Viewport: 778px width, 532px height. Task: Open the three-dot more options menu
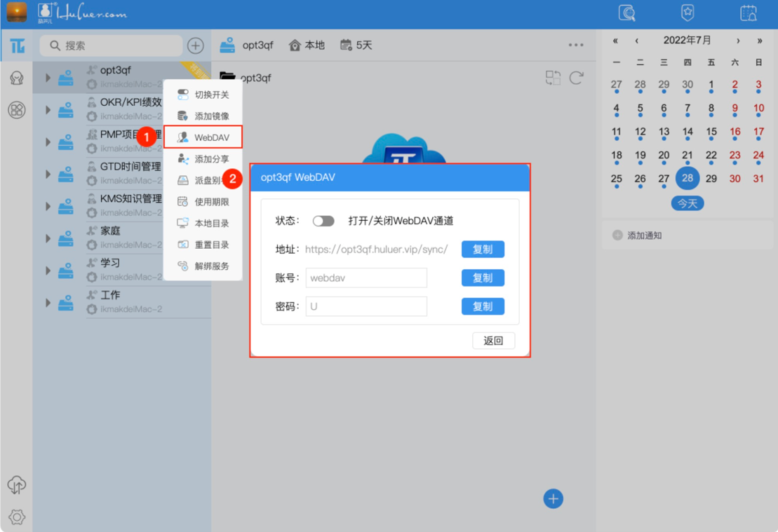pos(576,44)
